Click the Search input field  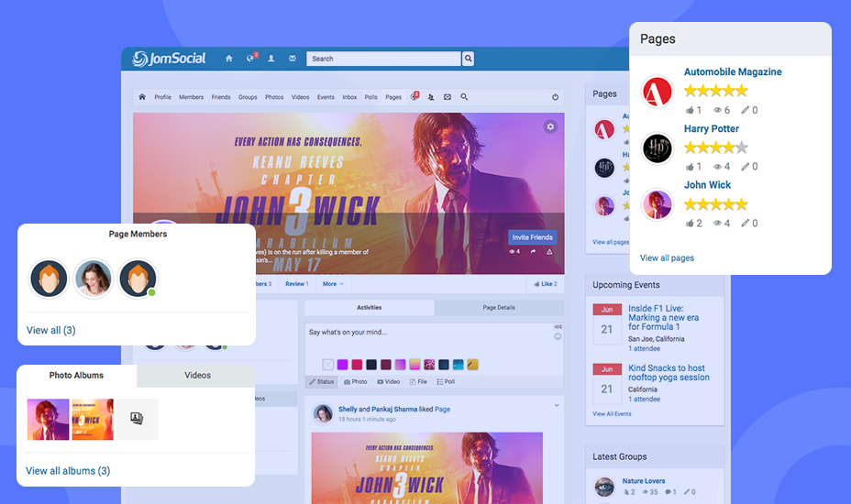pyautogui.click(x=383, y=59)
